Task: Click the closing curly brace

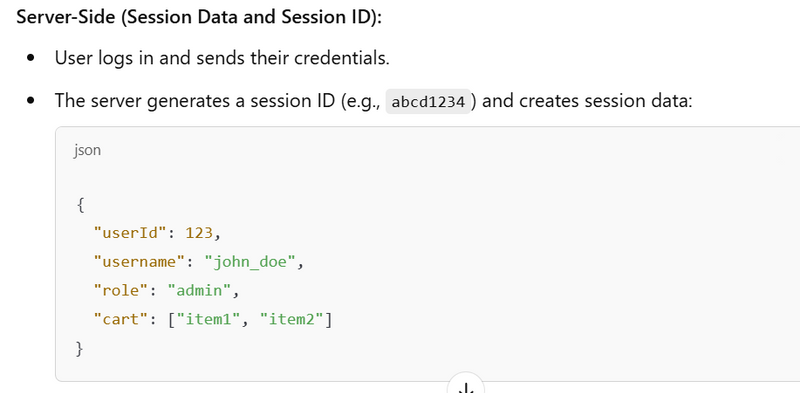Action: (80, 349)
